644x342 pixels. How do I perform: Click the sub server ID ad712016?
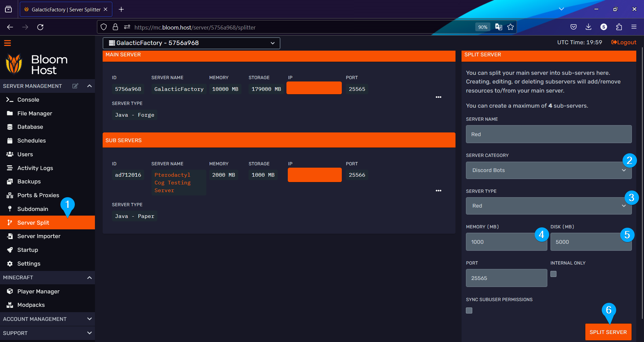coord(128,175)
